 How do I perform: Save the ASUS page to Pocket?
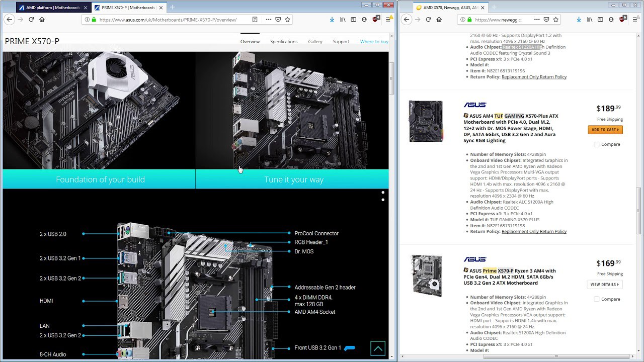tap(278, 20)
